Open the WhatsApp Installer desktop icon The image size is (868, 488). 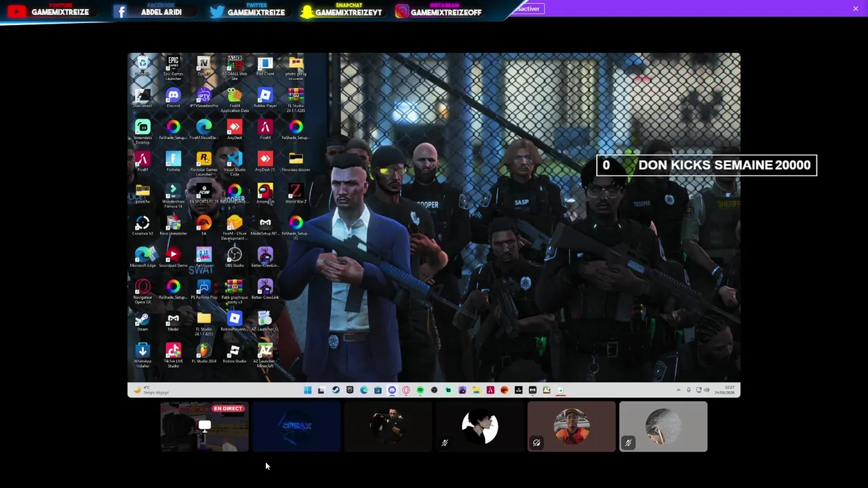click(142, 355)
